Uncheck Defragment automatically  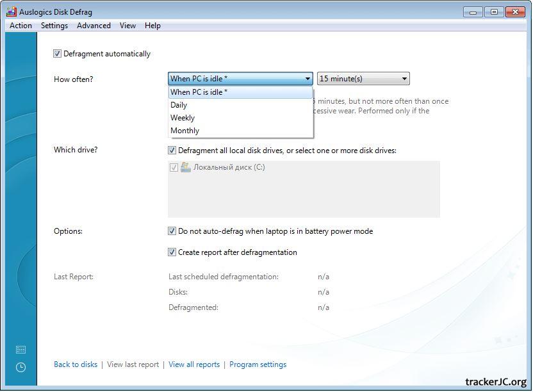58,54
